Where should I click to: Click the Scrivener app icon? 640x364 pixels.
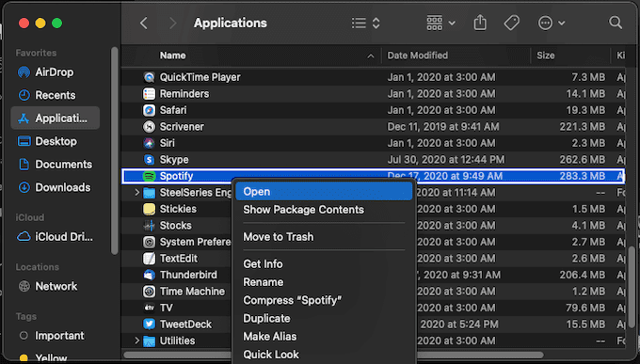149,126
